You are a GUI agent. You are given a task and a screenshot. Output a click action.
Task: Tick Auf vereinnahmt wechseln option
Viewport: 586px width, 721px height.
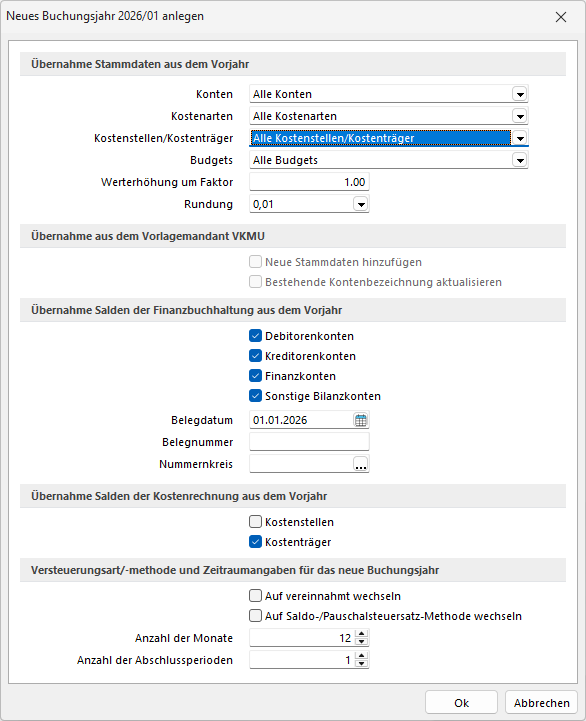(x=255, y=595)
